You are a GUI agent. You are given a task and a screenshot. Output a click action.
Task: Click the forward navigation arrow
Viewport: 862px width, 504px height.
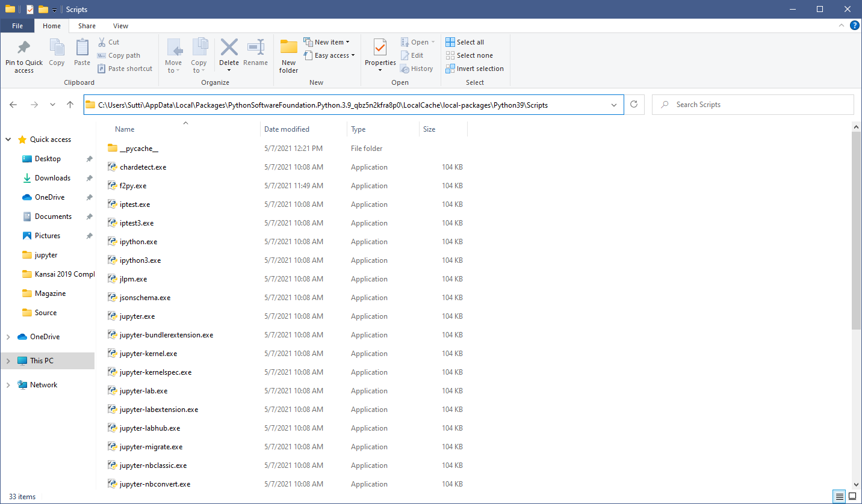pos(34,105)
